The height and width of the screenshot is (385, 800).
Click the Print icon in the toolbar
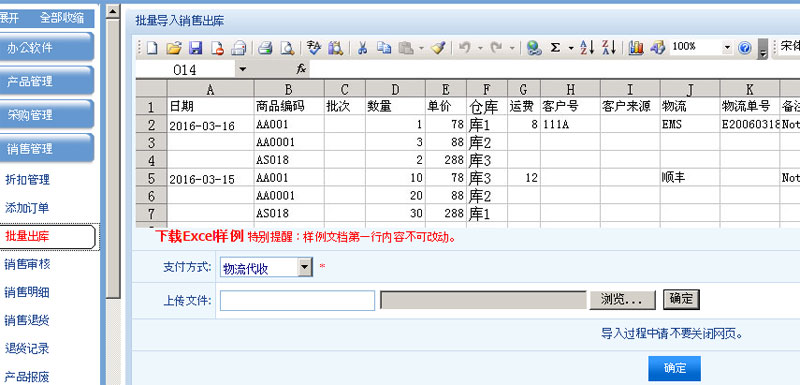tap(265, 48)
